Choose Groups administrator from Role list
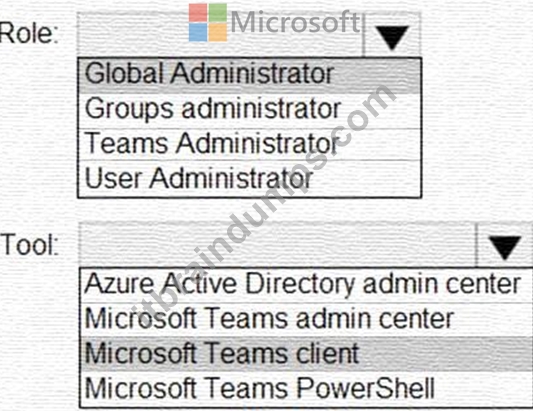 click(x=250, y=109)
